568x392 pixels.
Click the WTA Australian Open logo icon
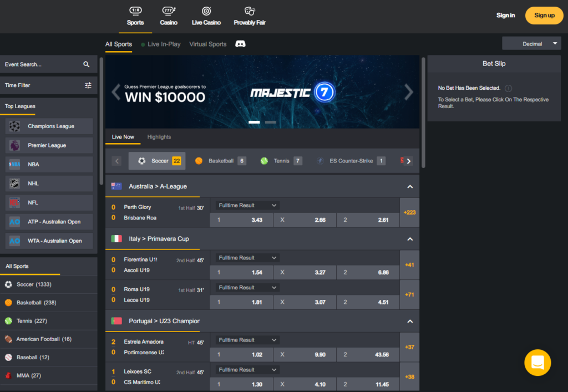click(14, 241)
